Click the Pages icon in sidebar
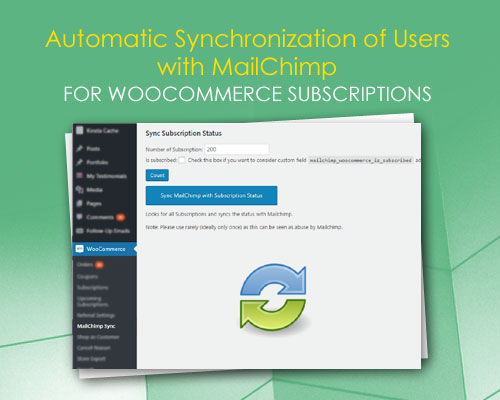This screenshot has width=500, height=400. (x=79, y=203)
